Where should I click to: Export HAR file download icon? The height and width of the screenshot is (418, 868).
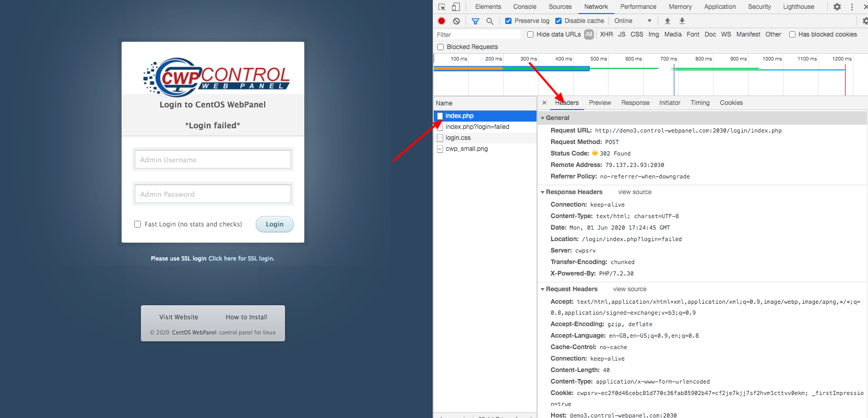pyautogui.click(x=682, y=21)
